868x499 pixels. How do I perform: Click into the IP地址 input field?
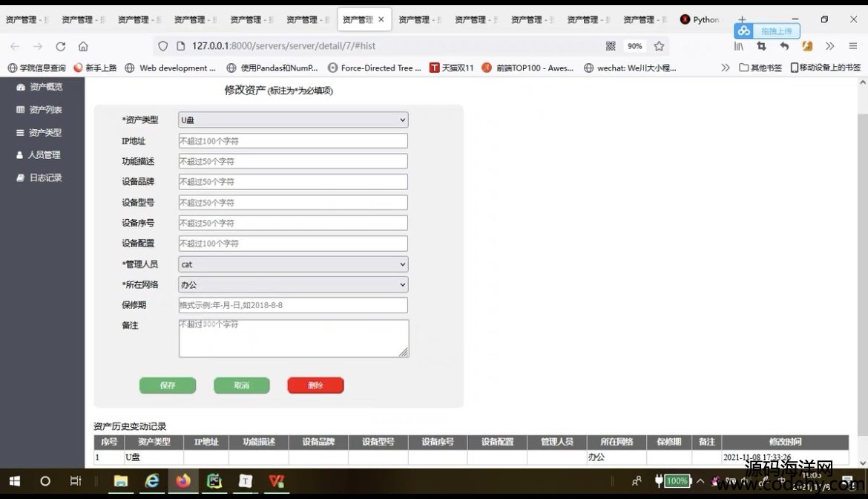293,141
